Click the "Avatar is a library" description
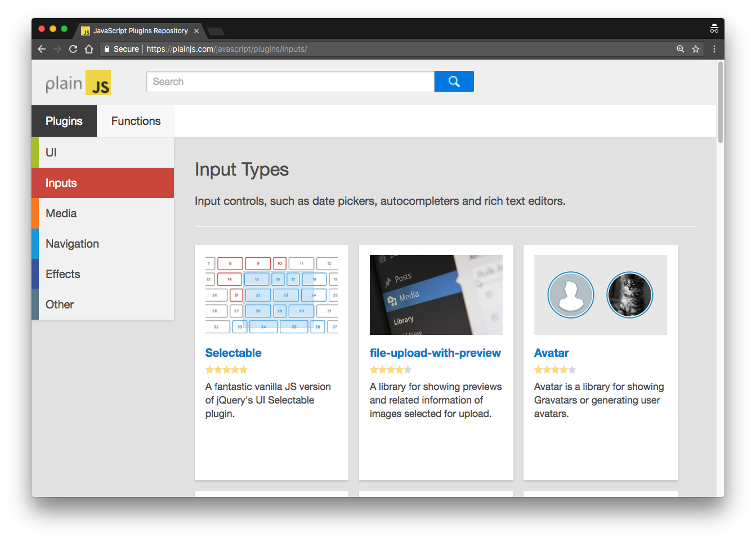The width and height of the screenshot is (756, 542). click(x=599, y=400)
